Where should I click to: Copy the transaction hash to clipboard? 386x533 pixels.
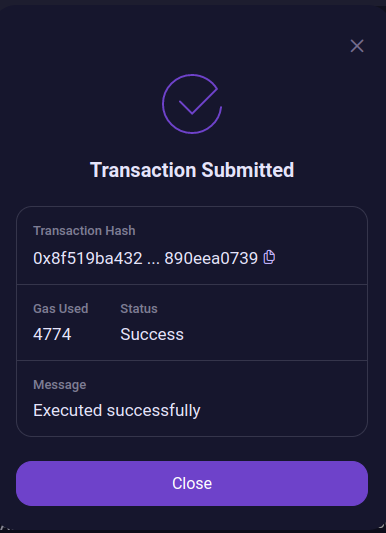click(269, 257)
